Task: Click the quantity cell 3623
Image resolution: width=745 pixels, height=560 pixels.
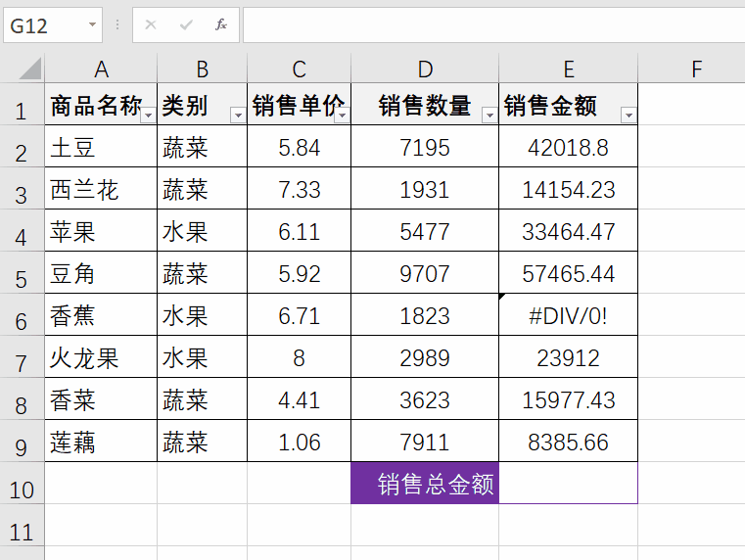Action: coord(425,398)
